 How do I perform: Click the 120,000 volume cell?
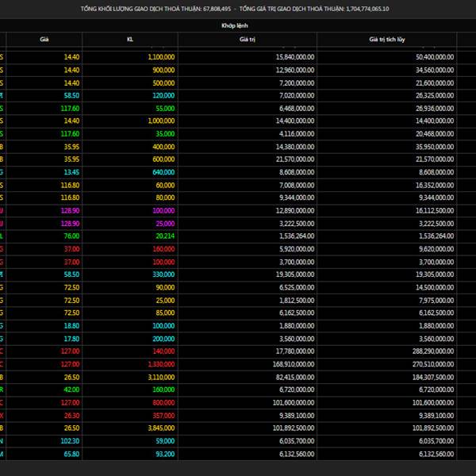tap(163, 96)
